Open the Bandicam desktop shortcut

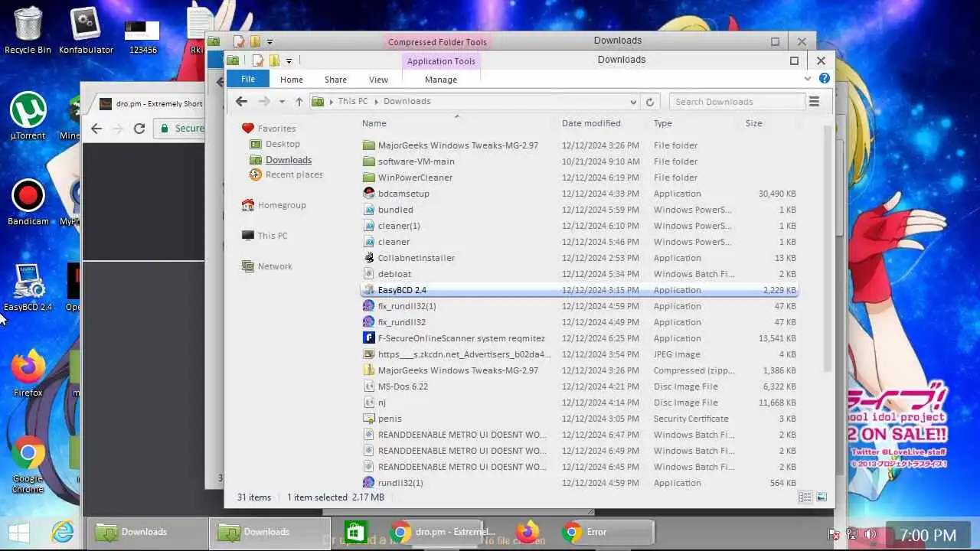(x=28, y=203)
